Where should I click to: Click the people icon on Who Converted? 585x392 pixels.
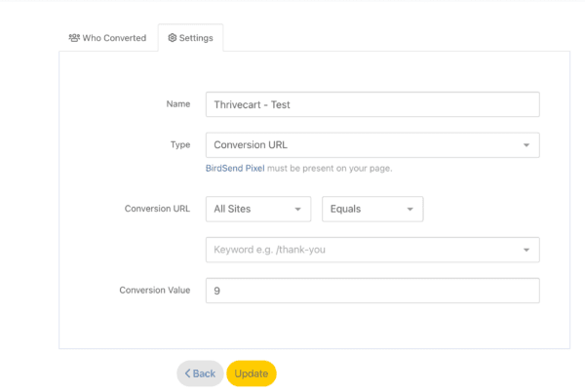[74, 38]
